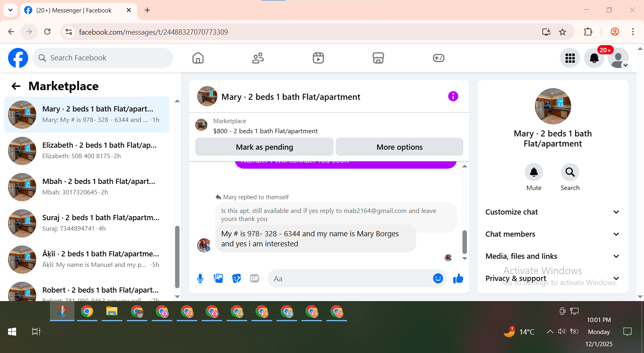The image size is (644, 353).
Task: Choose a GIF from GIF icon
Action: (255, 278)
